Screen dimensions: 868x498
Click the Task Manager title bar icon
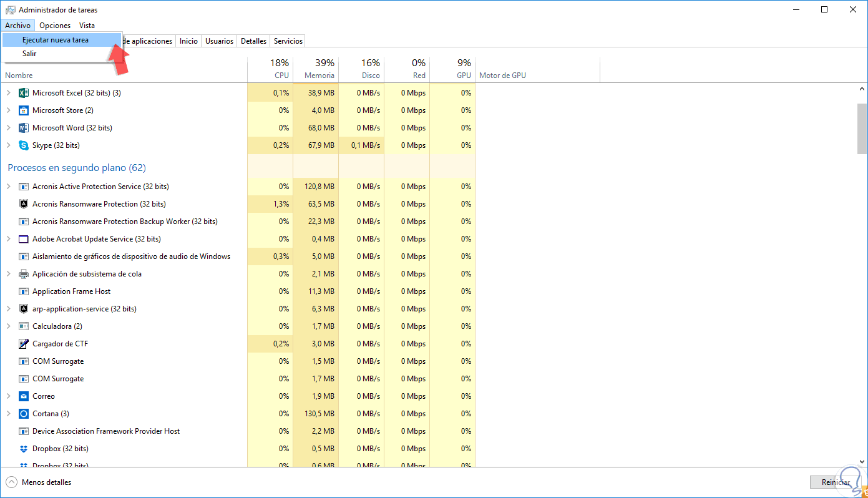pos(10,10)
